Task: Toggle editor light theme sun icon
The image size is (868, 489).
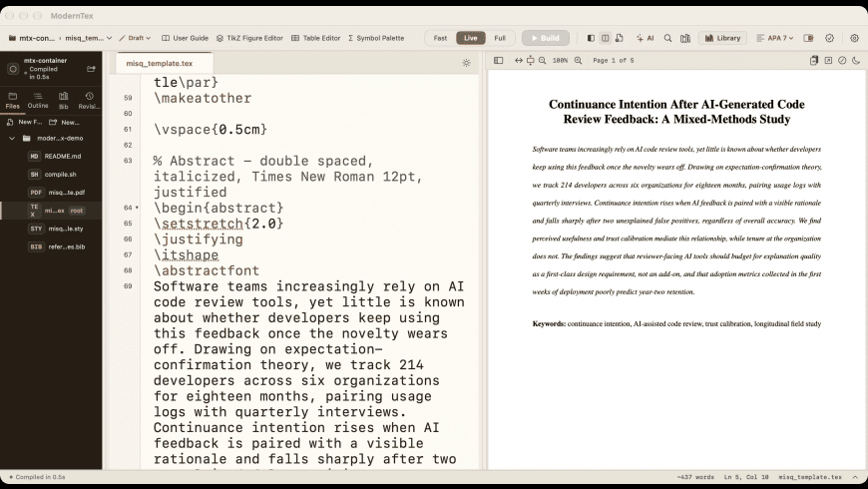Action: tap(467, 63)
